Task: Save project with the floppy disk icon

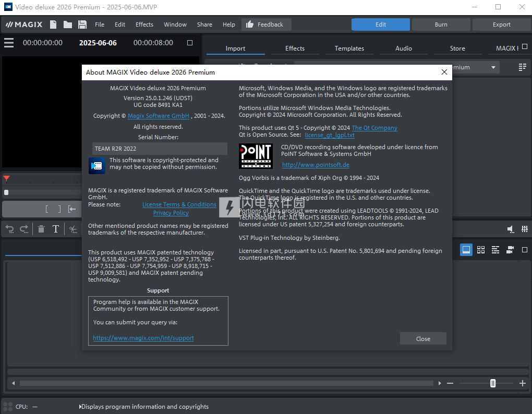Action: (x=82, y=25)
